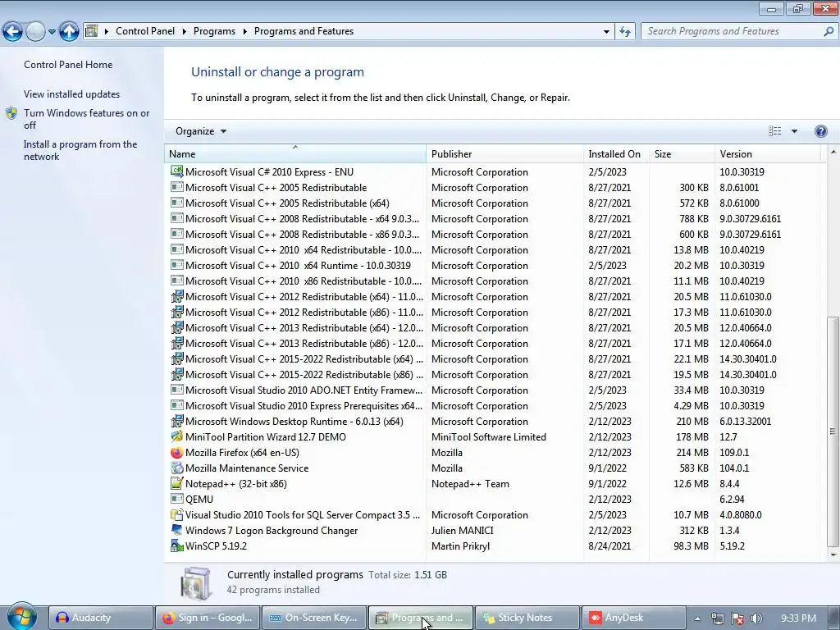Click the search magnifier icon
The image size is (840, 630).
click(829, 31)
